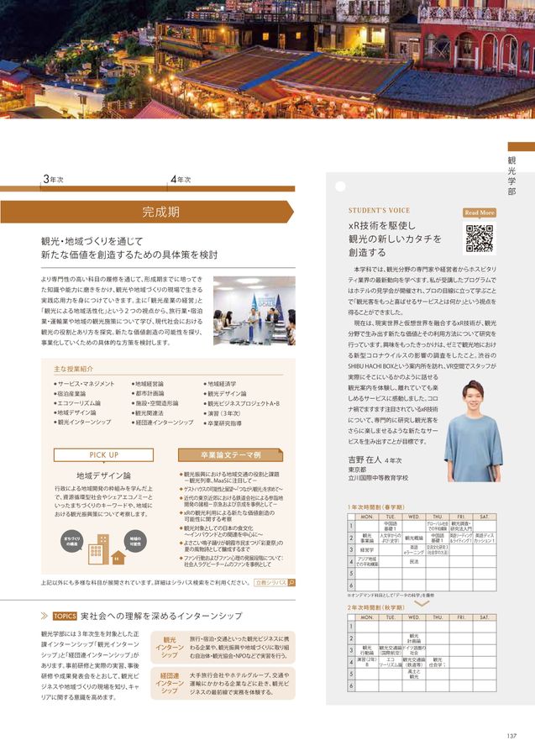Click the STUDENT'S VOICE heading
535x756 pixels.
pos(379,211)
